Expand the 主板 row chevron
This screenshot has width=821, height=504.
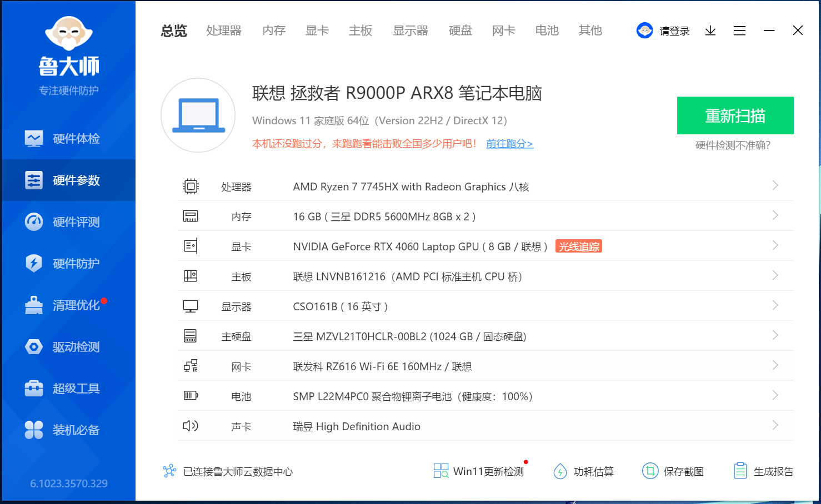pos(775,275)
